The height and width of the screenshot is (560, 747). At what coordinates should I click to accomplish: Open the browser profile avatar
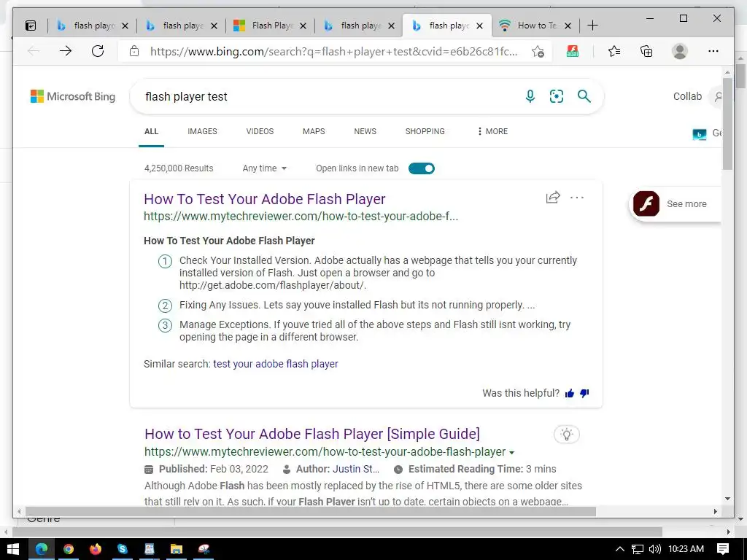click(x=679, y=51)
